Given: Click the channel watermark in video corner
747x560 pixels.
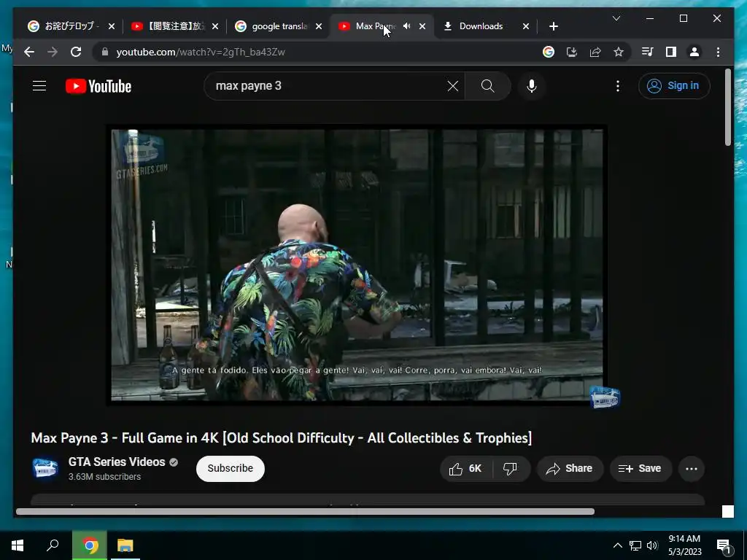Looking at the screenshot, I should [x=605, y=397].
